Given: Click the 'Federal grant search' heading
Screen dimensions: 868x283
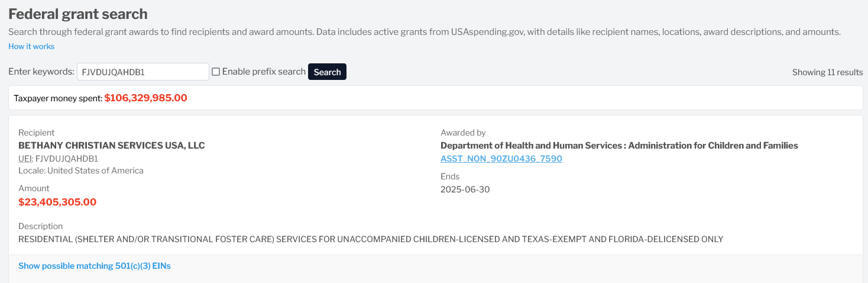Looking at the screenshot, I should tap(78, 14).
